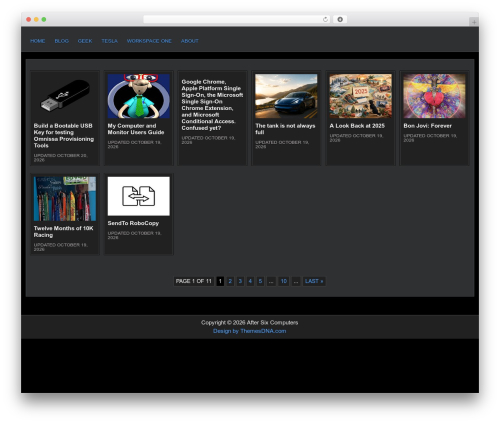Open the cartoon character with green tie thumbnail

coord(139,96)
